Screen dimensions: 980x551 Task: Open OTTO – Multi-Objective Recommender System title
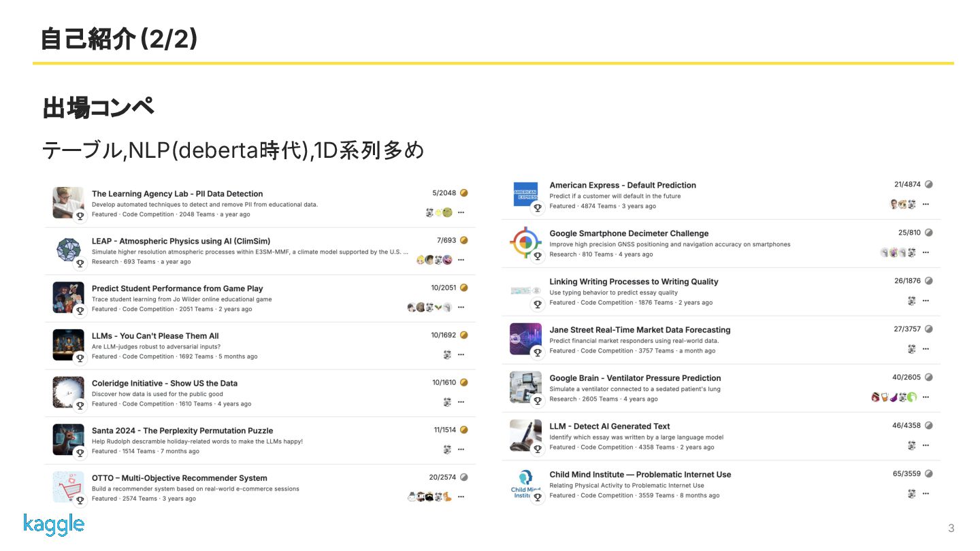click(x=180, y=478)
